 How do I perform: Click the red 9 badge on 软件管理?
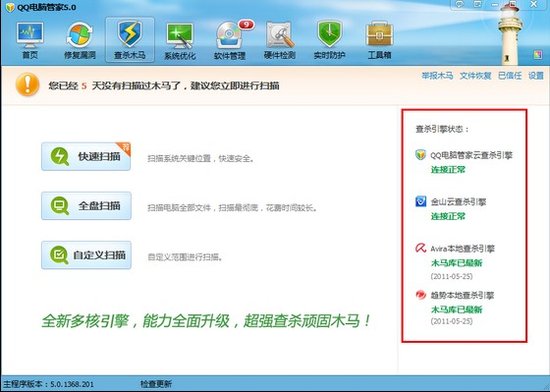(x=246, y=25)
